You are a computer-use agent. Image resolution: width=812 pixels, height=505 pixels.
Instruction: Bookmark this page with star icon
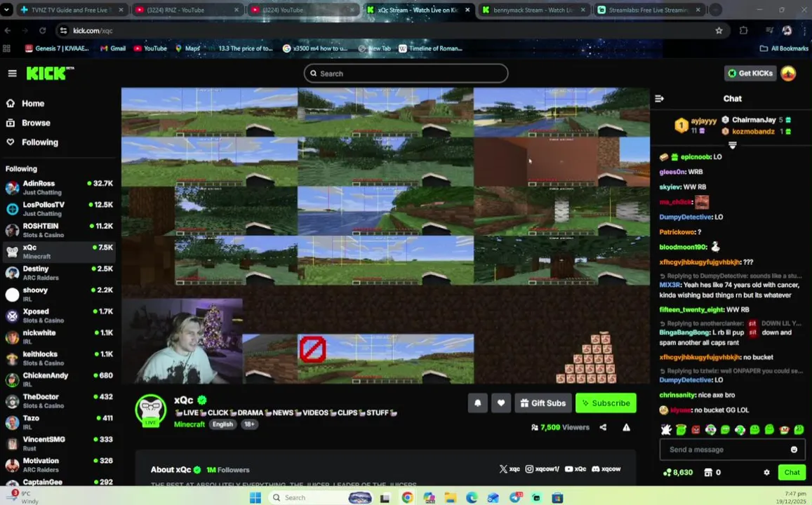tap(719, 31)
